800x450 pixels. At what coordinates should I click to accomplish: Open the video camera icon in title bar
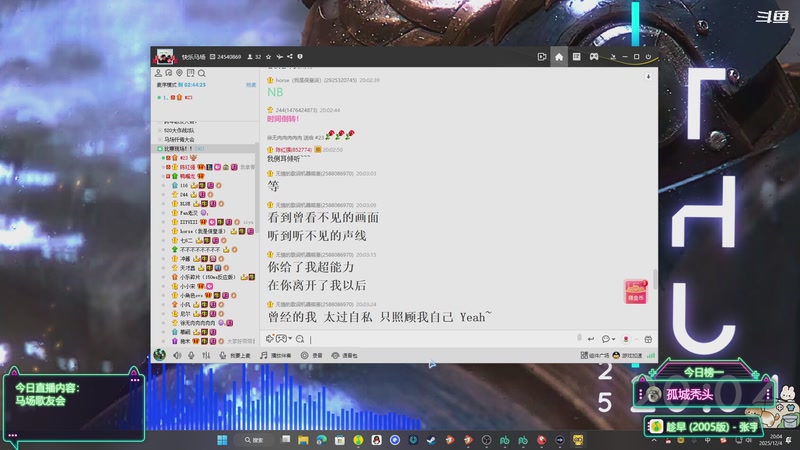pyautogui.click(x=542, y=57)
